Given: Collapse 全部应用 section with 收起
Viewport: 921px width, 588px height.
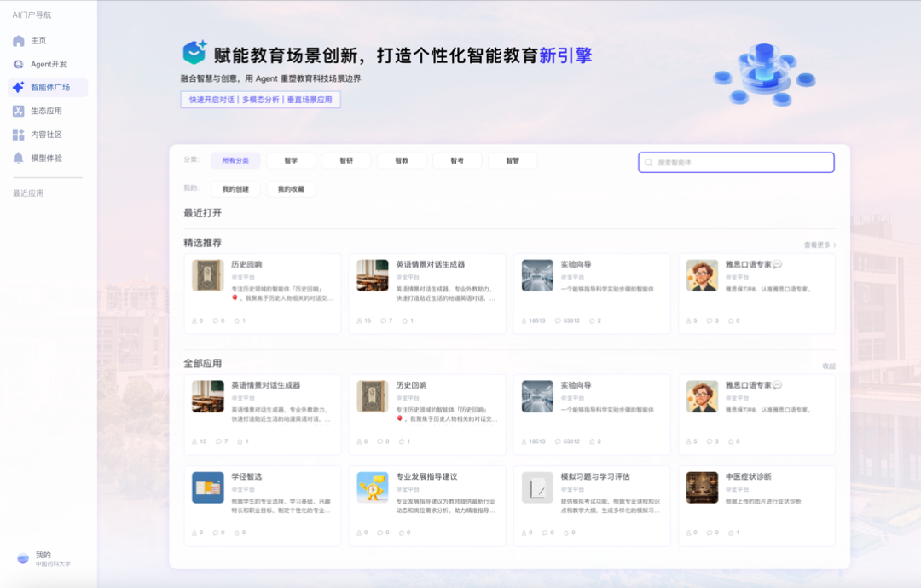Looking at the screenshot, I should pos(829,366).
